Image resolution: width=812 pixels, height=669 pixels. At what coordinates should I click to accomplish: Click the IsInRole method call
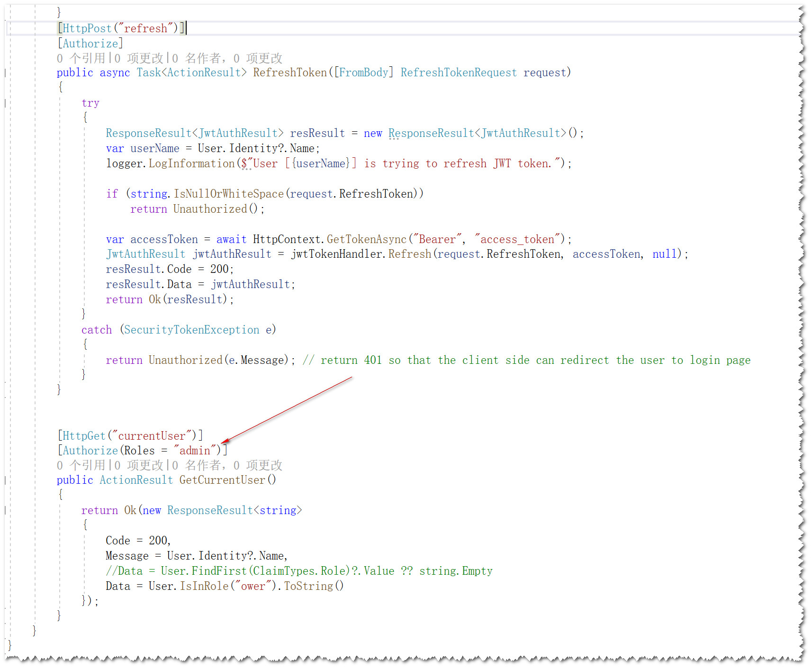click(204, 587)
